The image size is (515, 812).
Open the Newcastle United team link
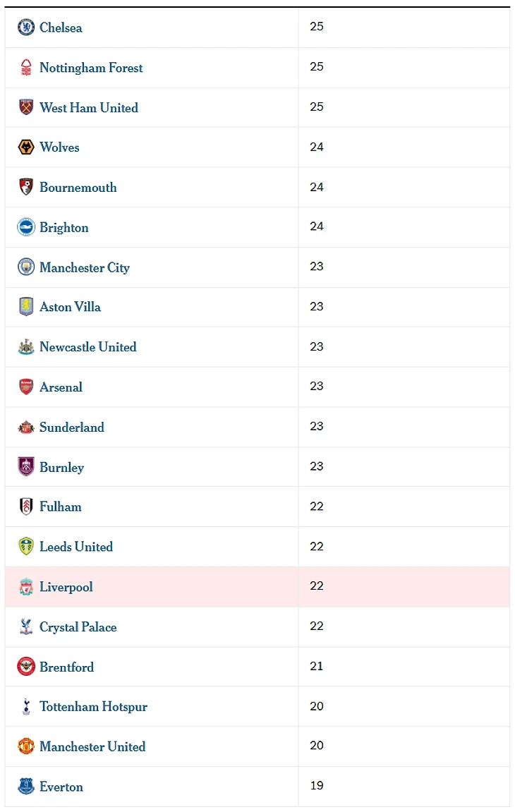[87, 347]
